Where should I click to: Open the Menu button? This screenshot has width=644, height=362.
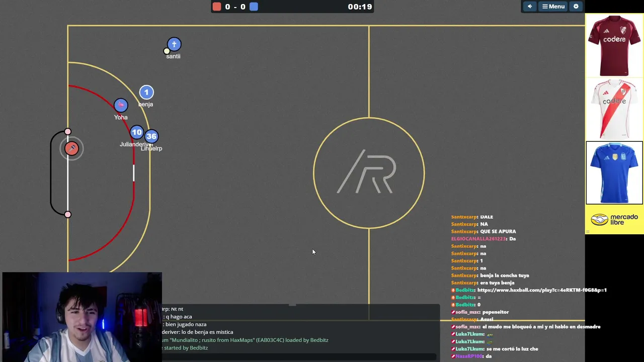click(553, 7)
